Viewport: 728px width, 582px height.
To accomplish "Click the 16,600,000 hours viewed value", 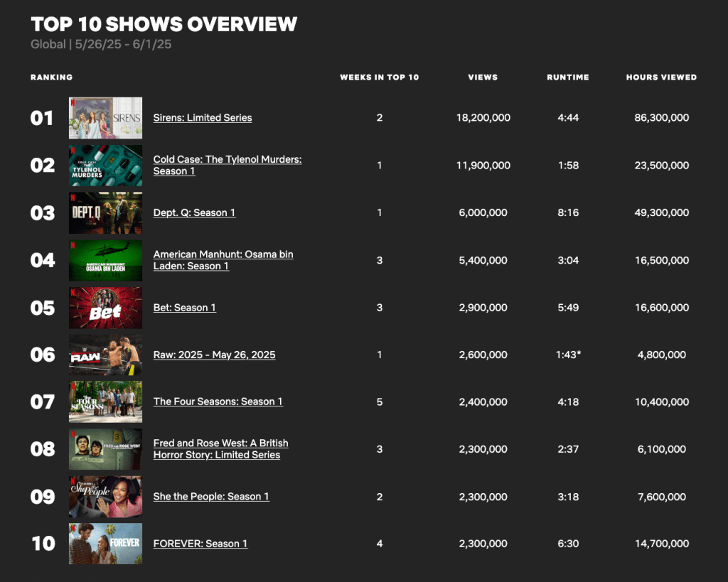I will (x=662, y=308).
